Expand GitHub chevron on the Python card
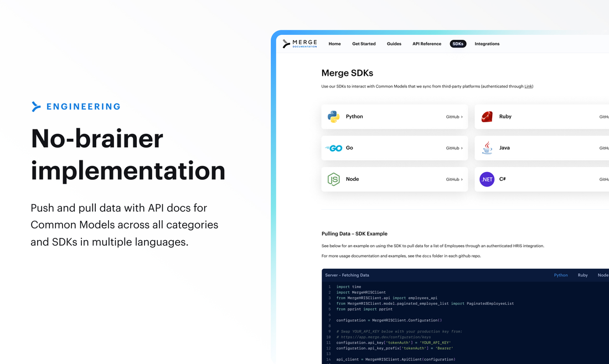The width and height of the screenshot is (609, 364). (x=461, y=117)
